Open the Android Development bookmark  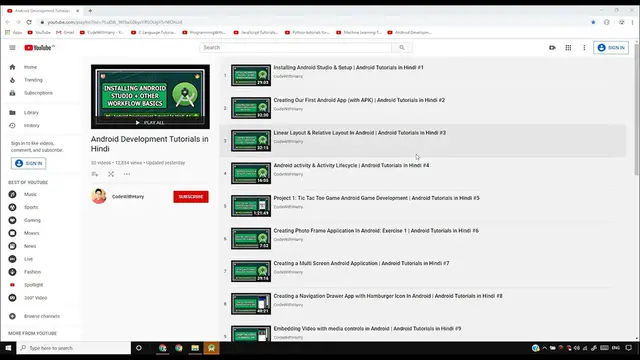(x=409, y=32)
